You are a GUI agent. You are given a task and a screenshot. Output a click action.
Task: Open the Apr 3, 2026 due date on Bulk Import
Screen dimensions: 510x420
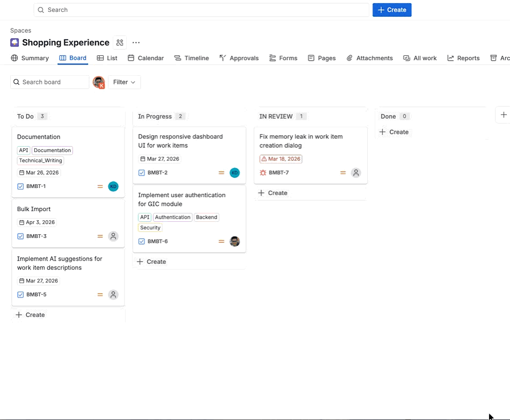(x=37, y=222)
